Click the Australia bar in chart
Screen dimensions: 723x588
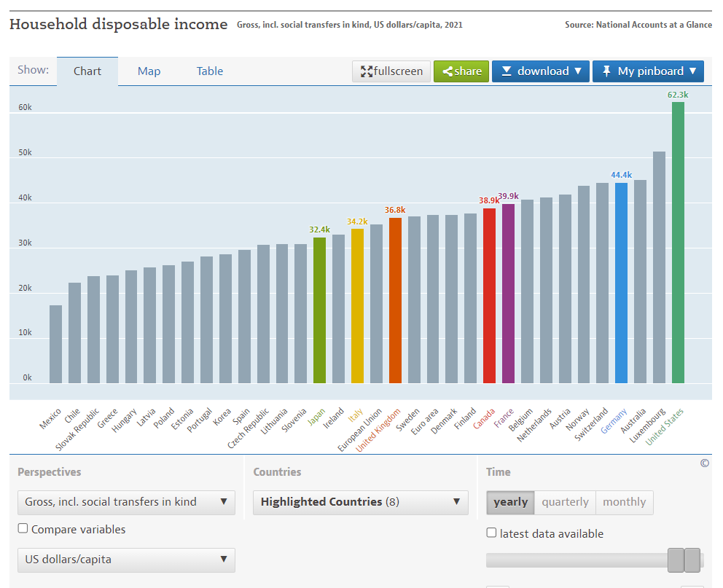click(640, 281)
